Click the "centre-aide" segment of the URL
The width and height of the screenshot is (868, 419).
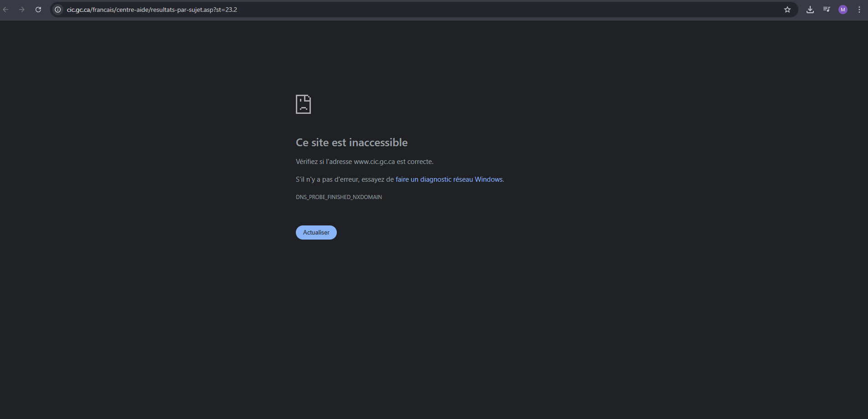133,10
